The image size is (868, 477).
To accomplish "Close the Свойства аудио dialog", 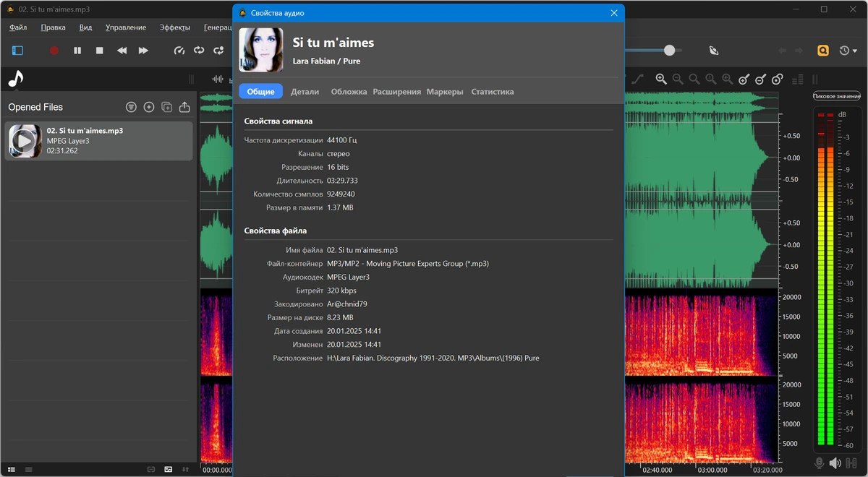I will click(x=614, y=12).
